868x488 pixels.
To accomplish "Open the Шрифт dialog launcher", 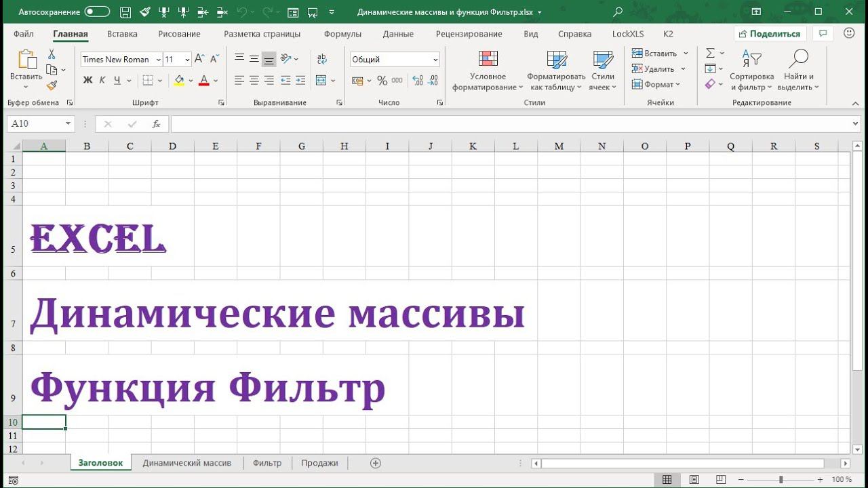I will click(221, 103).
